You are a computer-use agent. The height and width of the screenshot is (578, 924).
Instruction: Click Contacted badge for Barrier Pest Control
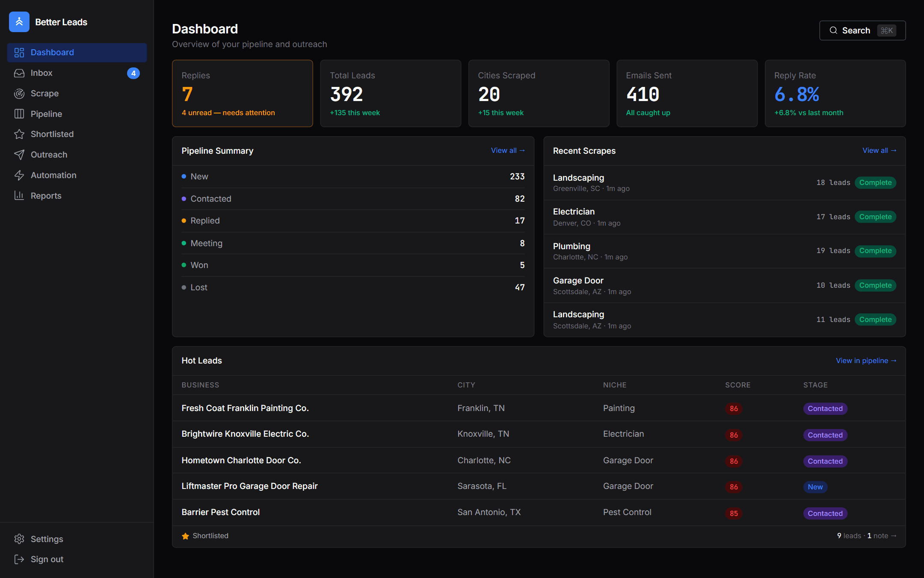pyautogui.click(x=825, y=513)
